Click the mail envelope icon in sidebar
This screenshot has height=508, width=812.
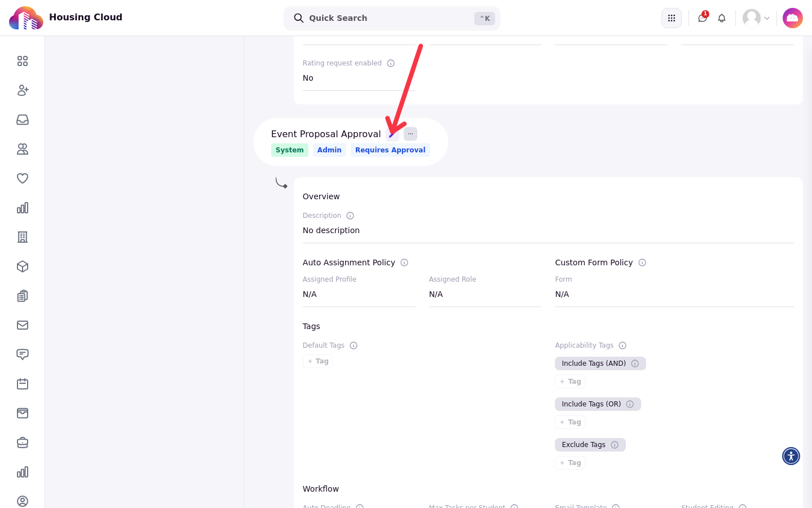[23, 325]
